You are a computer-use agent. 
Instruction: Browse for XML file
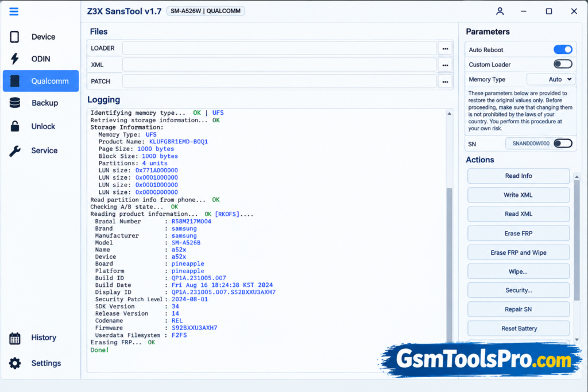(x=445, y=65)
